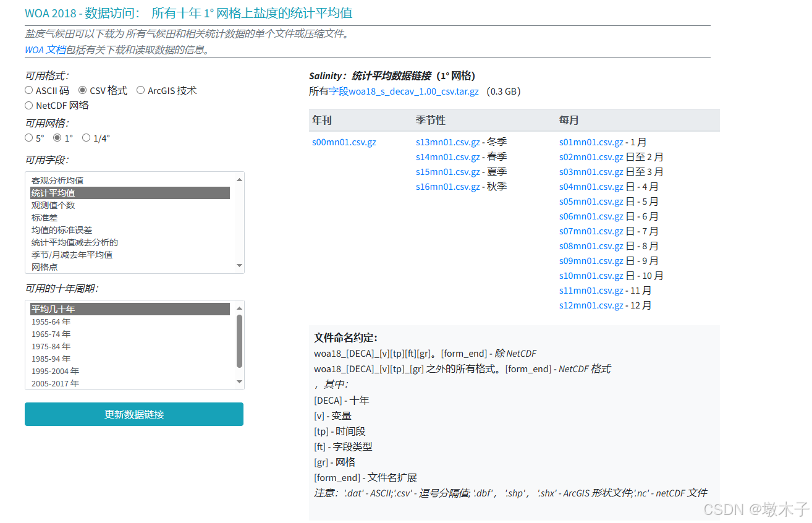Download the spring s14mn01.csv.gz file

tap(449, 156)
